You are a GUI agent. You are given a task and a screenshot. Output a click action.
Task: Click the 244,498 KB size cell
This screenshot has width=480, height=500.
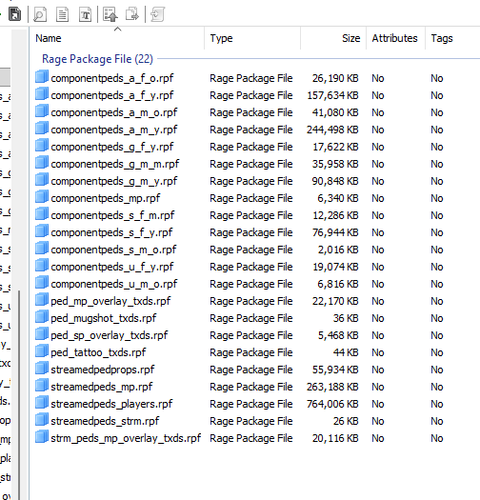pyautogui.click(x=333, y=130)
